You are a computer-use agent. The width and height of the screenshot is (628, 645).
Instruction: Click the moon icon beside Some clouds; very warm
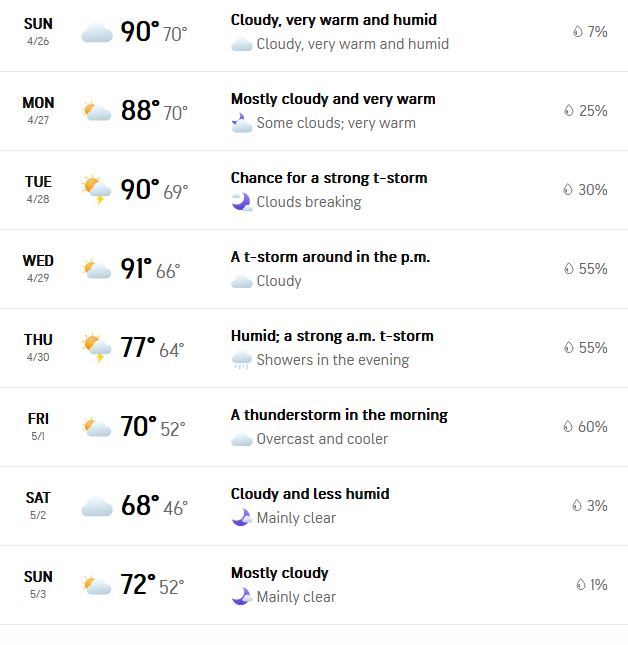click(x=241, y=123)
